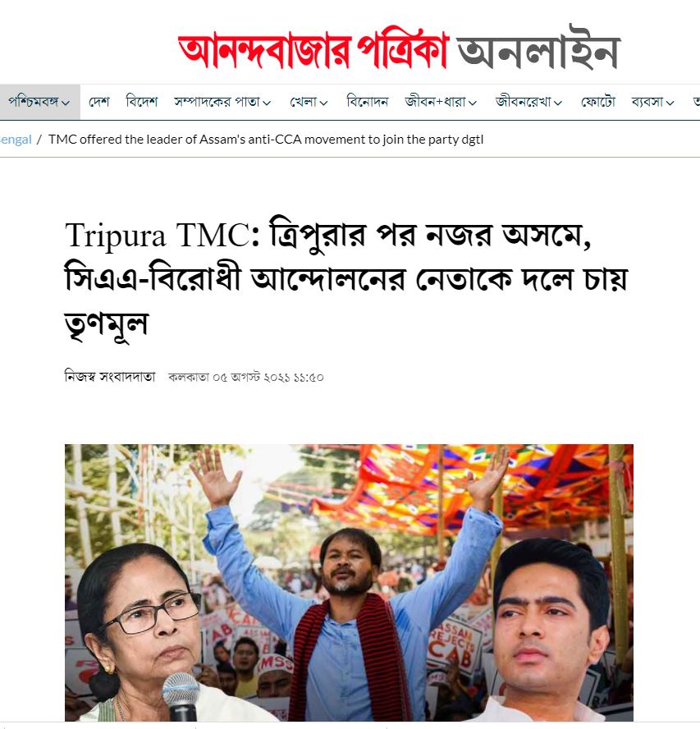The width and height of the screenshot is (700, 729).
Task: Select the পশ্চিমবঙ্গ tab label
Action: 34,101
